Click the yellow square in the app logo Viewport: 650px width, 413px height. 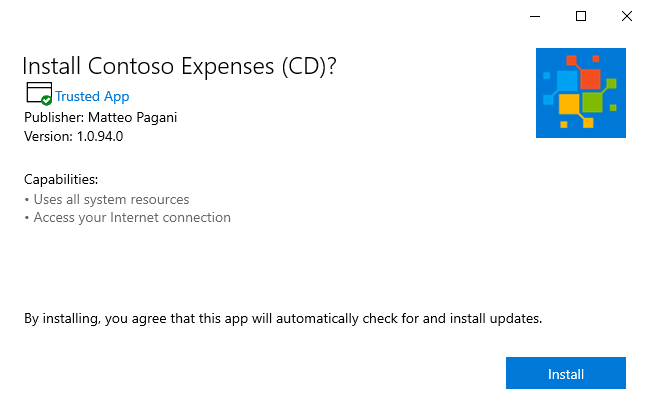pos(569,104)
